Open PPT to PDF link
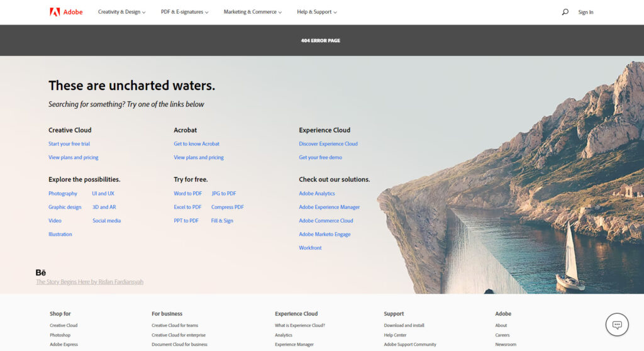 click(x=186, y=221)
